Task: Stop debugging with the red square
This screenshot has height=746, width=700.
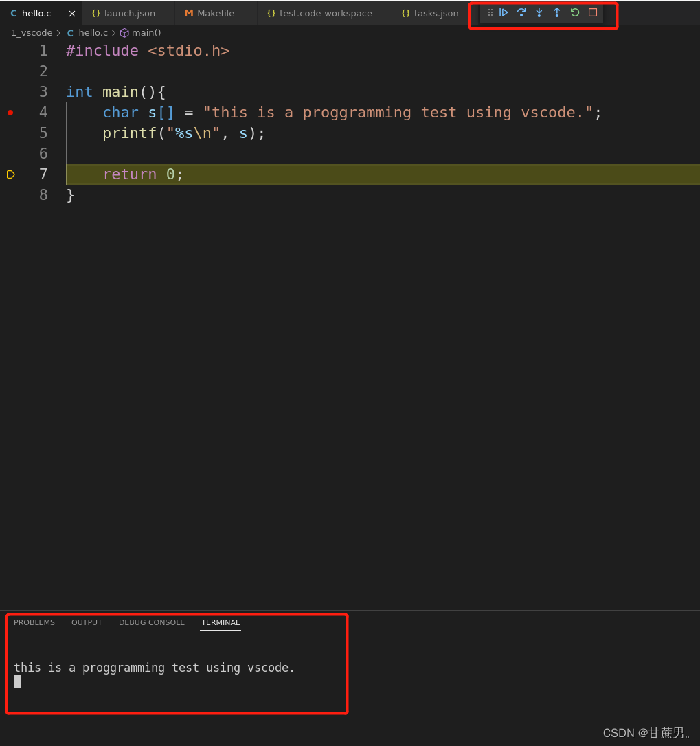Action: pyautogui.click(x=593, y=13)
